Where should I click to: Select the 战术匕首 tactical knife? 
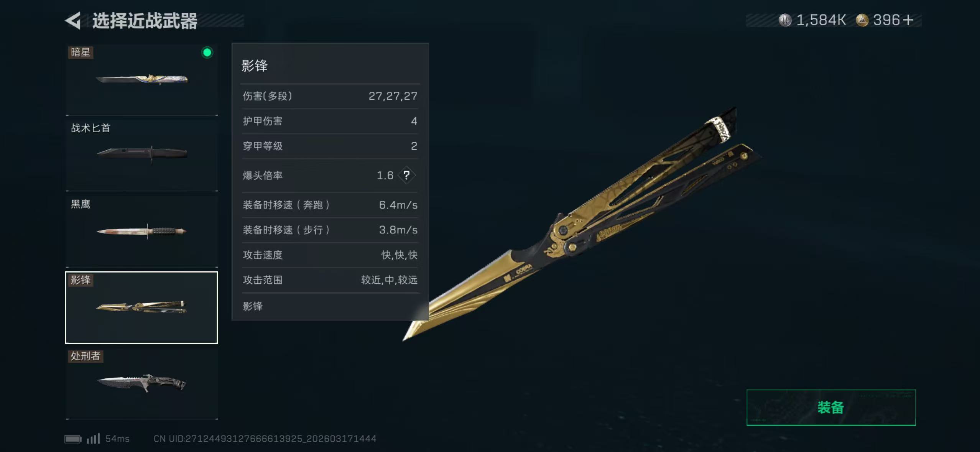click(141, 155)
